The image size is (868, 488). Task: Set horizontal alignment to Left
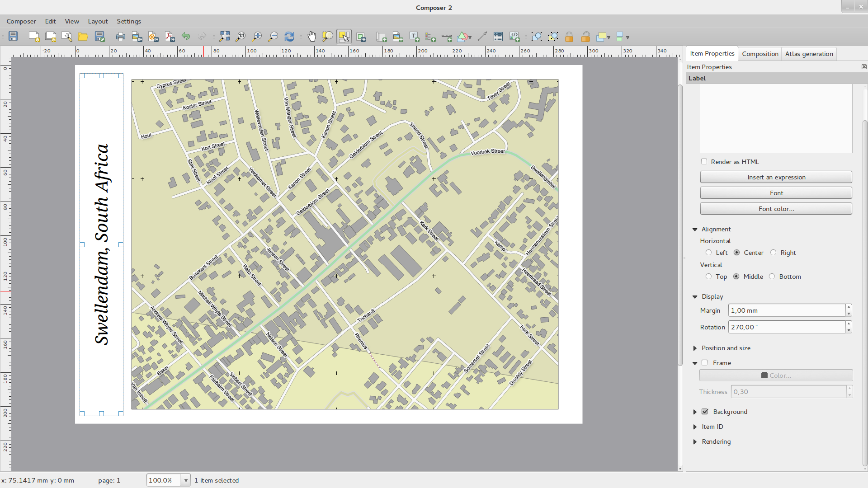[x=709, y=253]
